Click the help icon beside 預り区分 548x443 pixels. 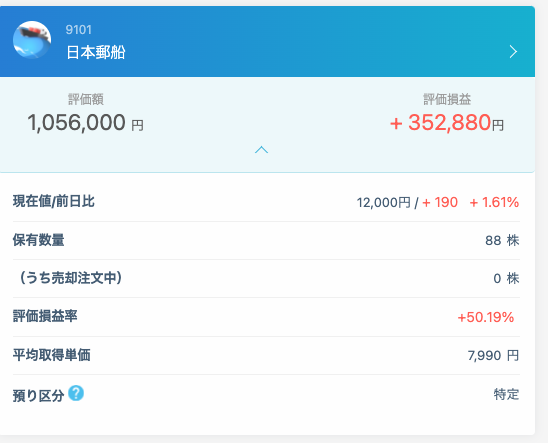(76, 393)
